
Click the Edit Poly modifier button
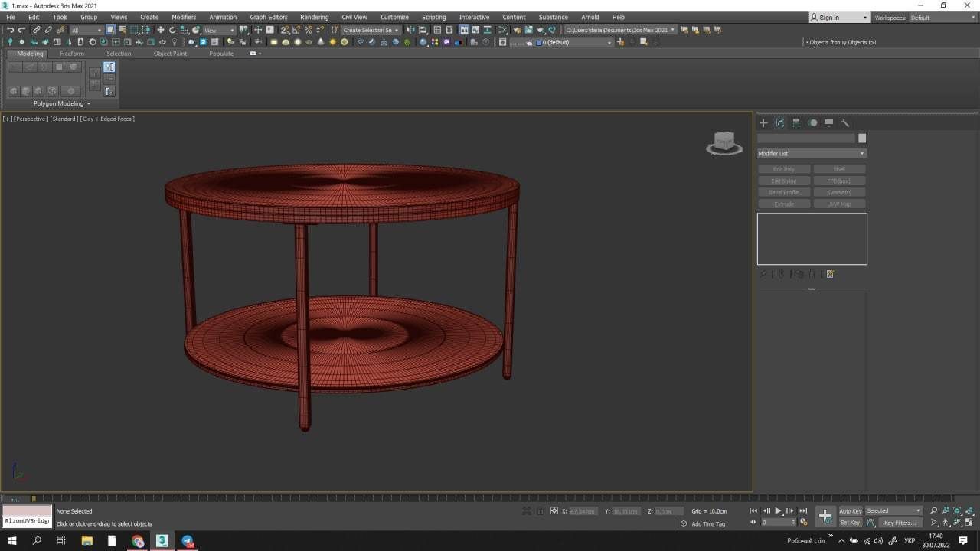point(784,169)
